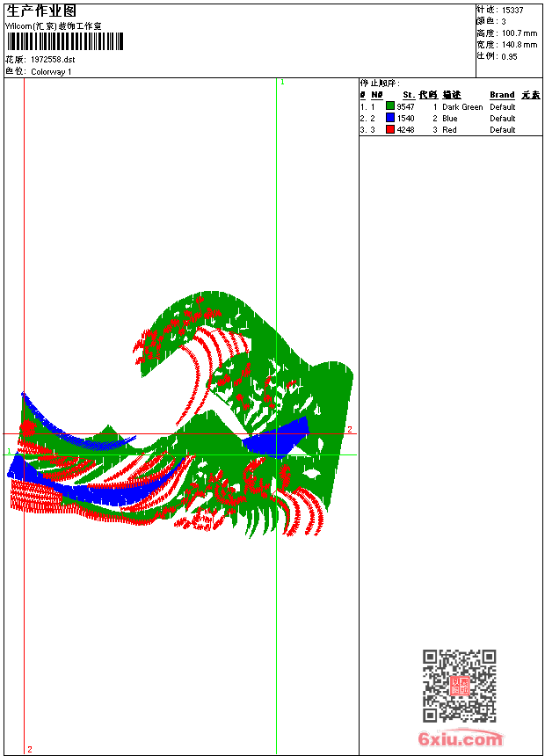The image size is (545, 756).
Task: Click the '生产作业图' title
Action: pos(41,11)
